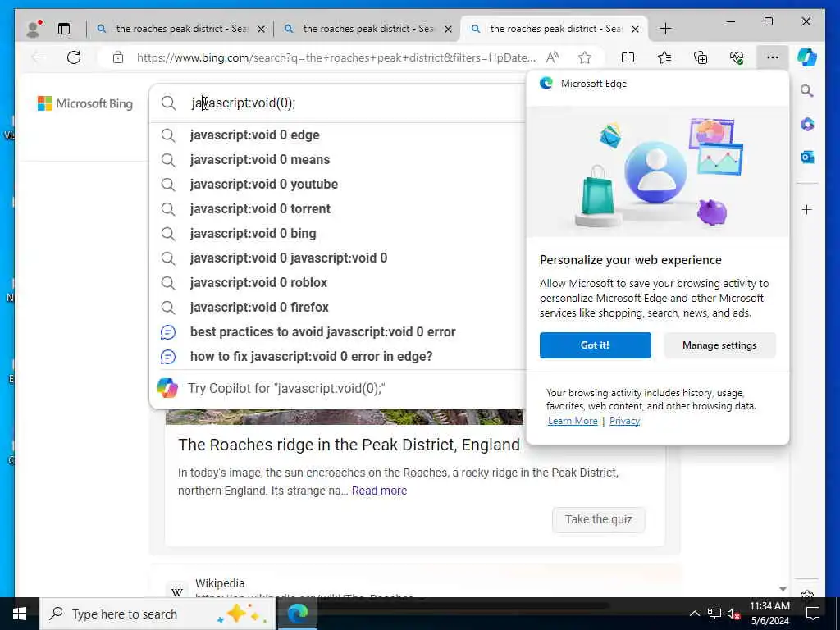The width and height of the screenshot is (840, 630).
Task: Click the back navigation arrow
Action: coord(38,57)
